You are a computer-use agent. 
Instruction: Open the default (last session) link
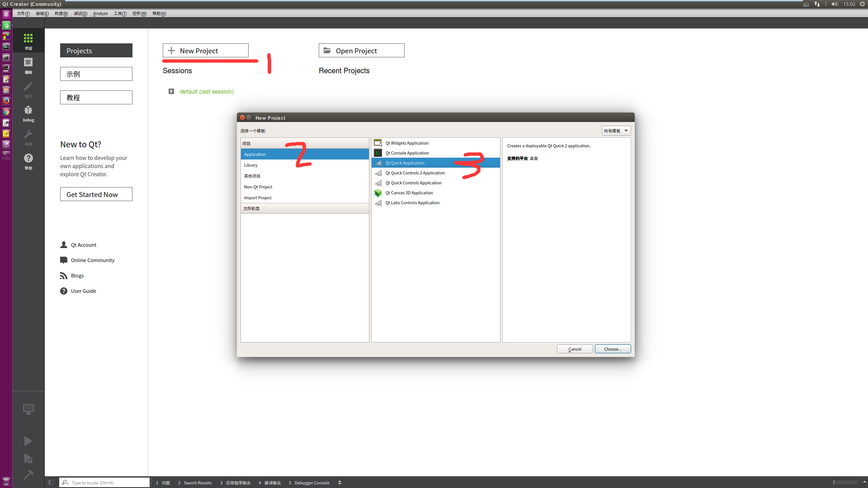207,92
